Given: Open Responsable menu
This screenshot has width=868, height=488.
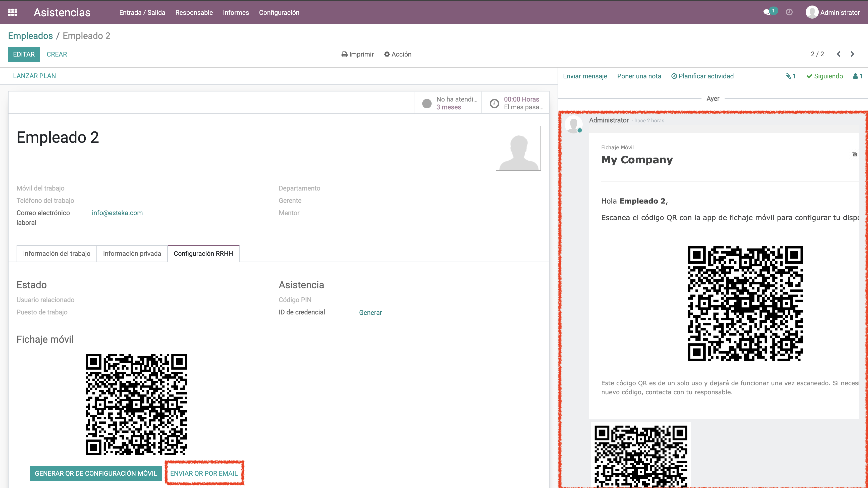Looking at the screenshot, I should point(194,13).
